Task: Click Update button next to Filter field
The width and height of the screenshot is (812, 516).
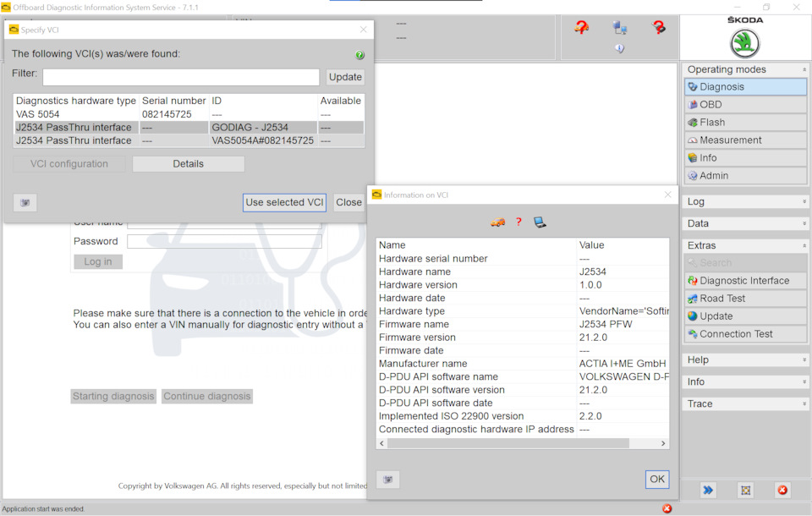Action: point(345,77)
